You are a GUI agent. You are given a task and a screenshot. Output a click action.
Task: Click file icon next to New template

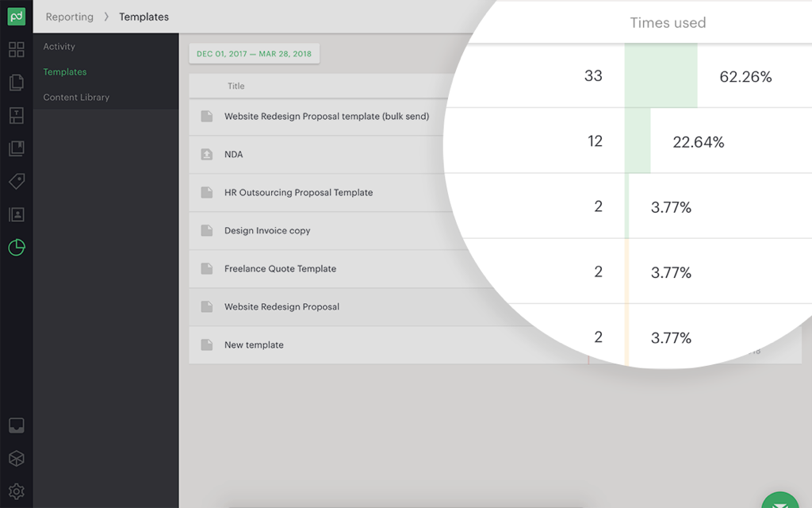pyautogui.click(x=207, y=344)
